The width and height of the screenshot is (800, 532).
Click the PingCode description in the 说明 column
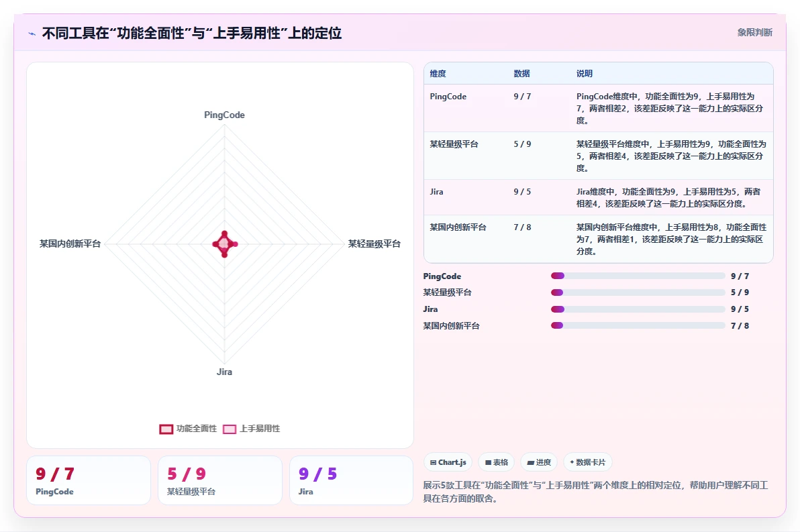[x=670, y=108]
